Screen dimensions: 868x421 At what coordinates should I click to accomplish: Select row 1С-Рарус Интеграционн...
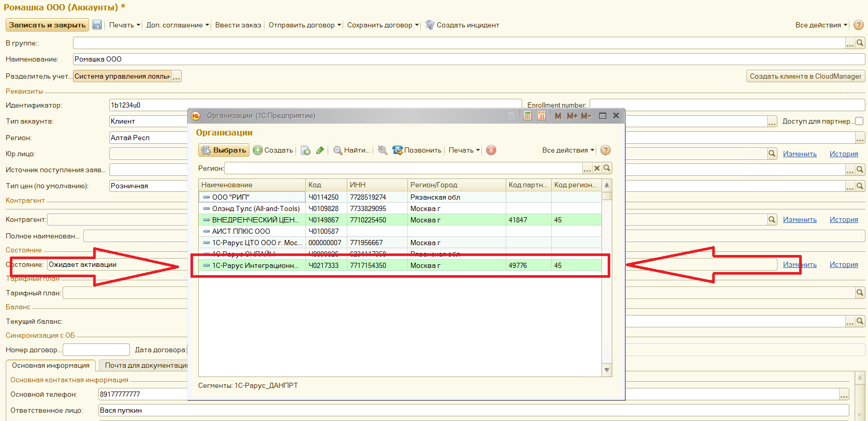[400, 265]
